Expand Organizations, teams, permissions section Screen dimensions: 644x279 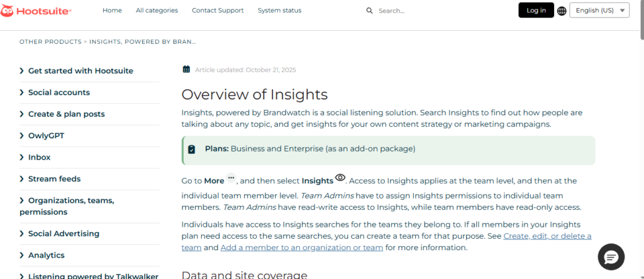tap(67, 206)
